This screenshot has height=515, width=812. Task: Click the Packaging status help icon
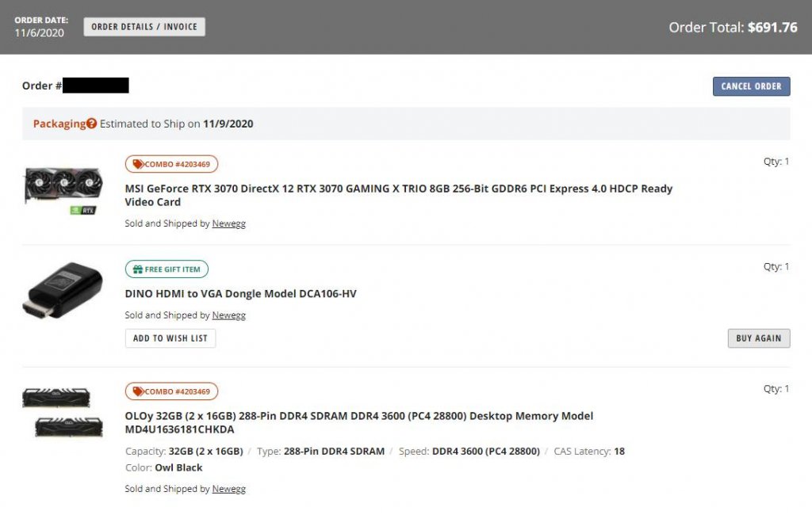tap(92, 124)
